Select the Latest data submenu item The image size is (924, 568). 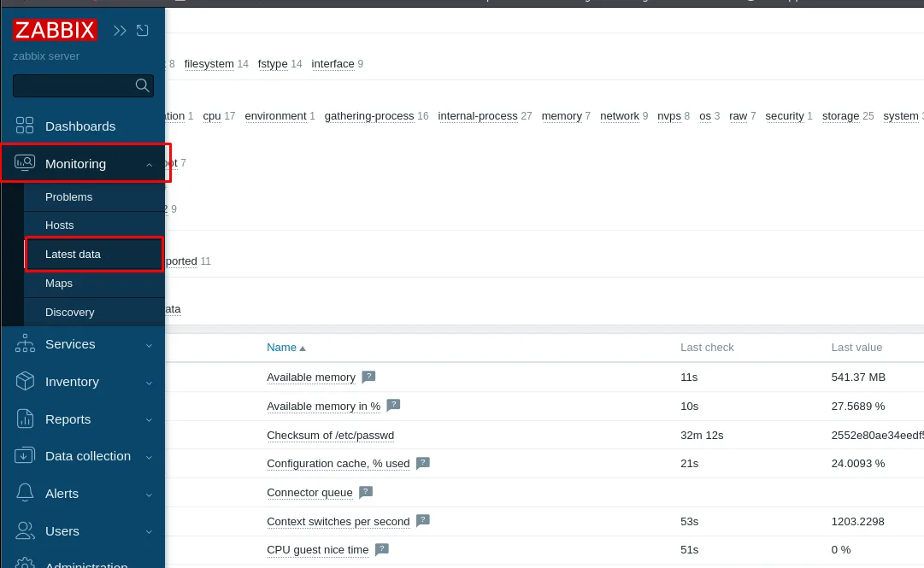point(94,255)
